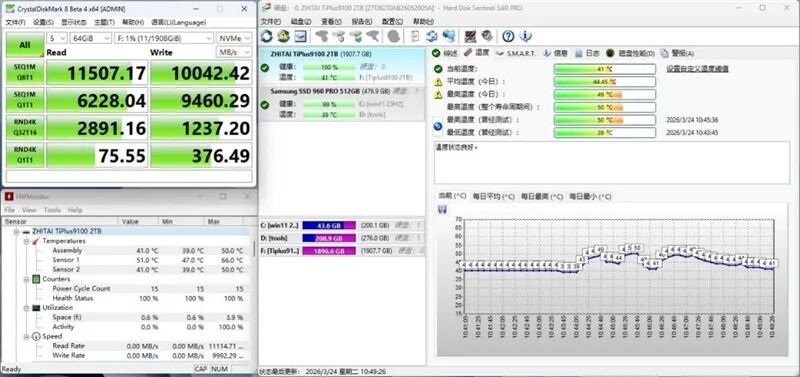Click the dark round disk icon before help

click(487, 36)
